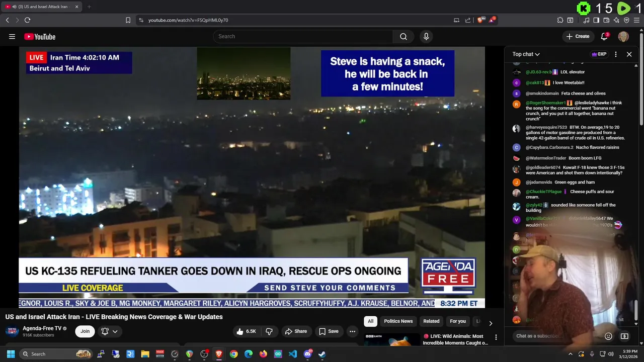Open the YouTube notifications bell

click(x=605, y=36)
